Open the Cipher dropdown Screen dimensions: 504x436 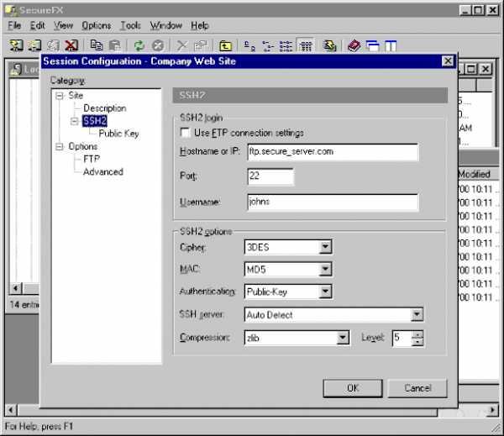pos(326,247)
